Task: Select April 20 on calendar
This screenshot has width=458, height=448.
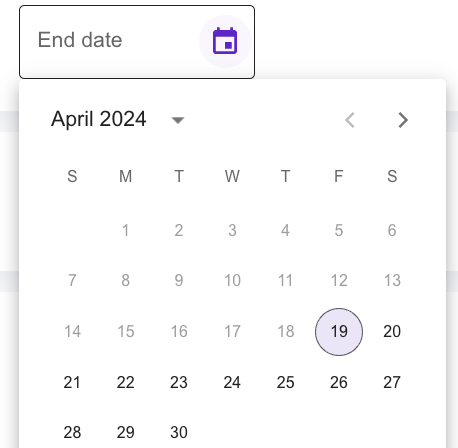Action: click(x=392, y=332)
